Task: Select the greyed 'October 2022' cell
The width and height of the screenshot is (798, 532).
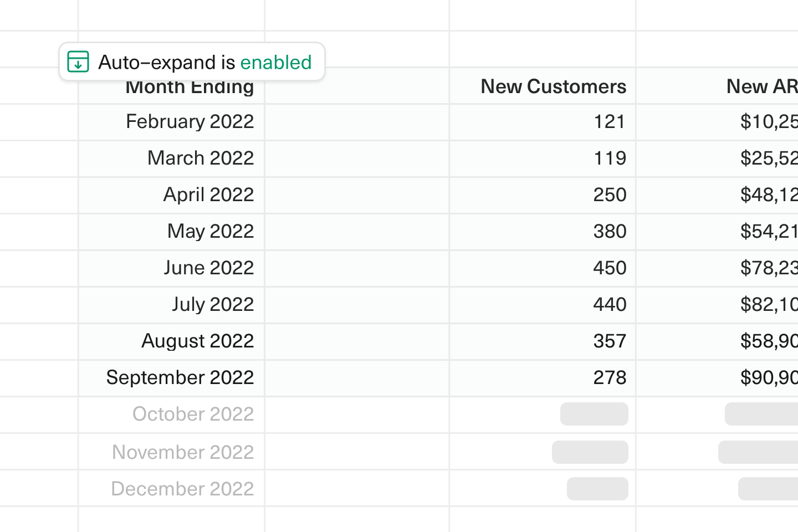Action: pos(193,414)
